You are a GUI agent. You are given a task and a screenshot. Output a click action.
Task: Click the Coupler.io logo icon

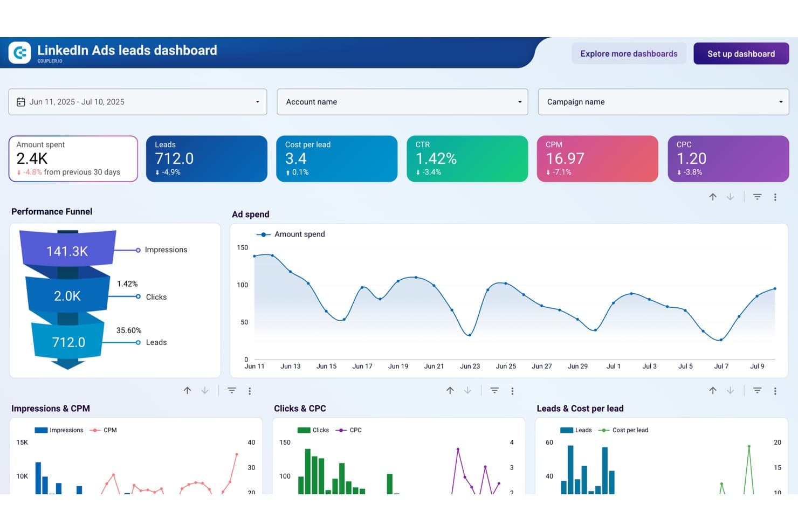tap(19, 53)
